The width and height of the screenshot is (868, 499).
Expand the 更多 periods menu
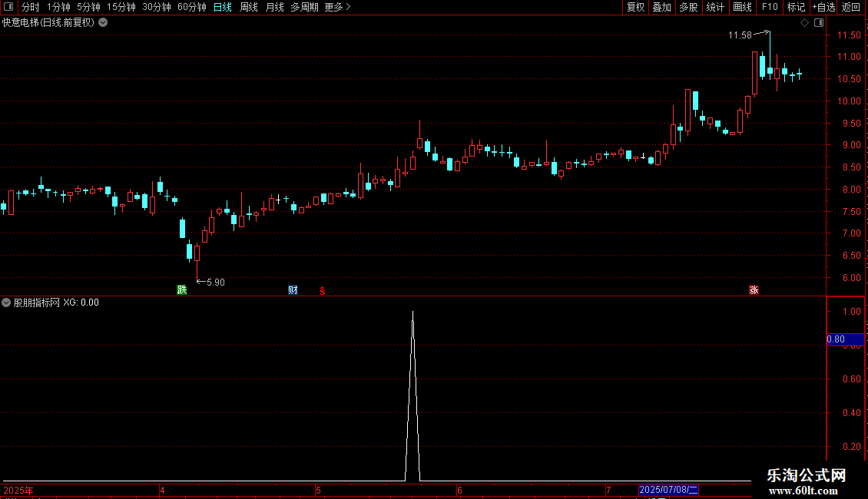coord(338,7)
